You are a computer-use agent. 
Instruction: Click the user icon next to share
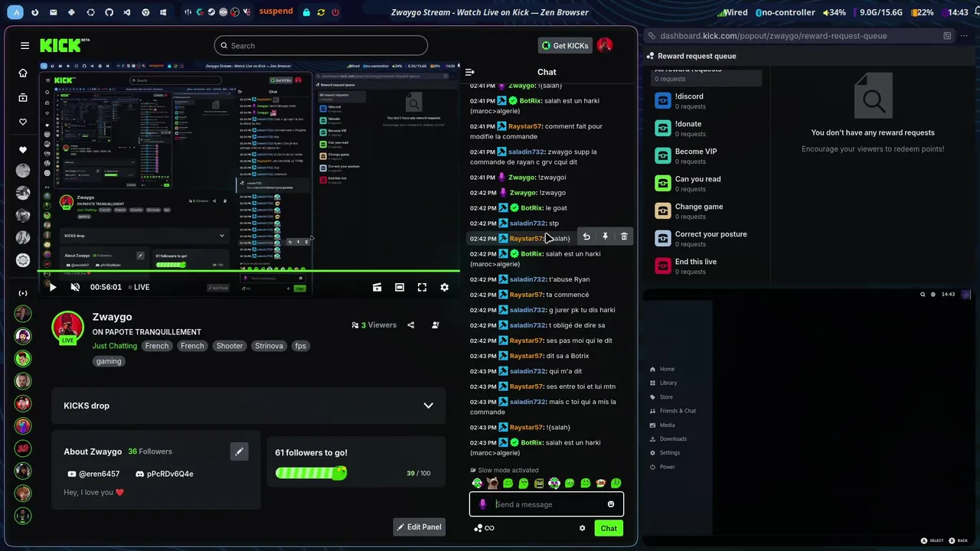[x=436, y=325]
